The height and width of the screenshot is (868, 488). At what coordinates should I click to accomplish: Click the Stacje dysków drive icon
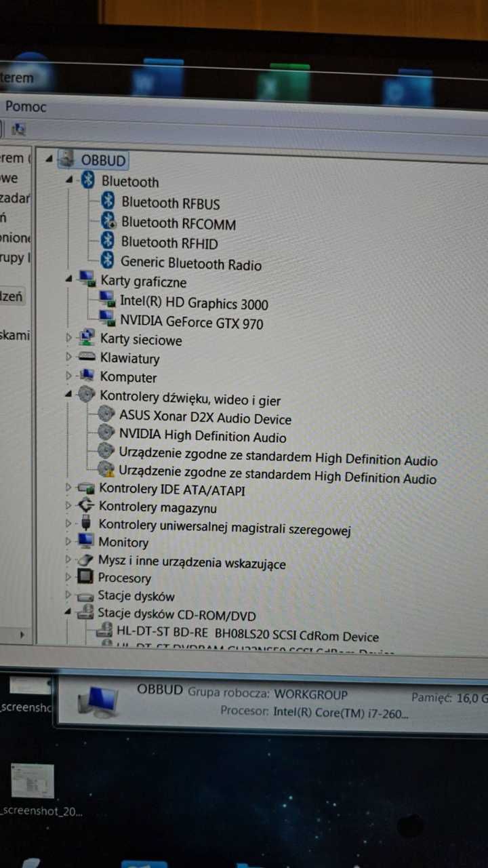[x=85, y=596]
